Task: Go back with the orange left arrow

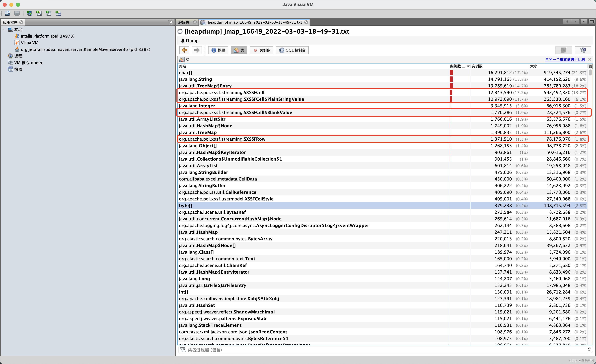Action: pos(184,50)
